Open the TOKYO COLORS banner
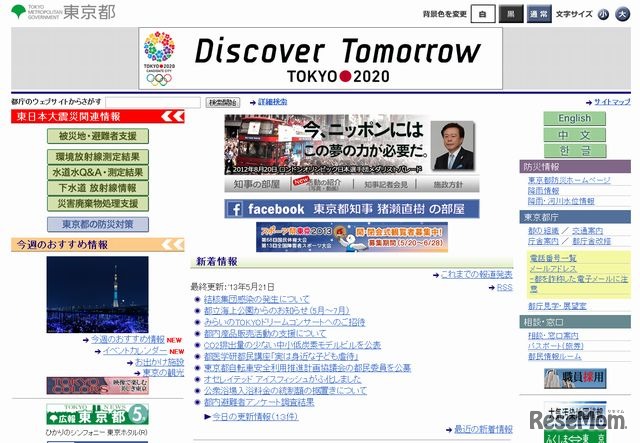This screenshot has height=443, width=640. coord(98,386)
